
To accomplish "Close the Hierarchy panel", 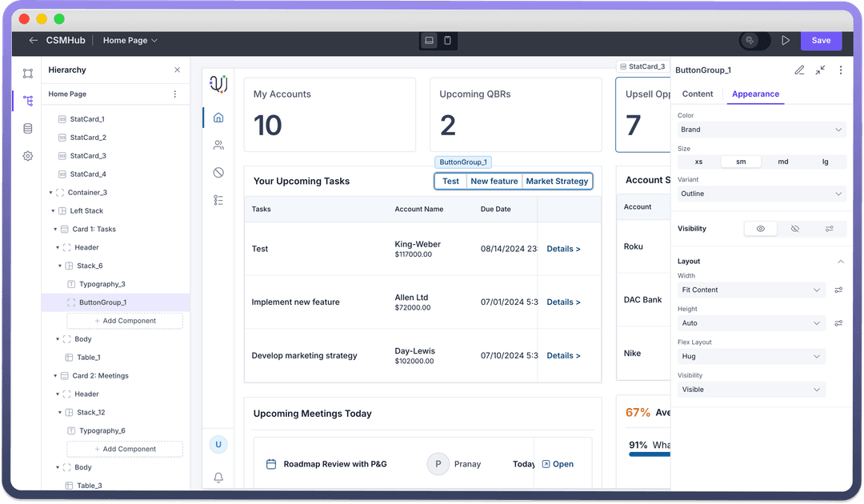I will 177,70.
